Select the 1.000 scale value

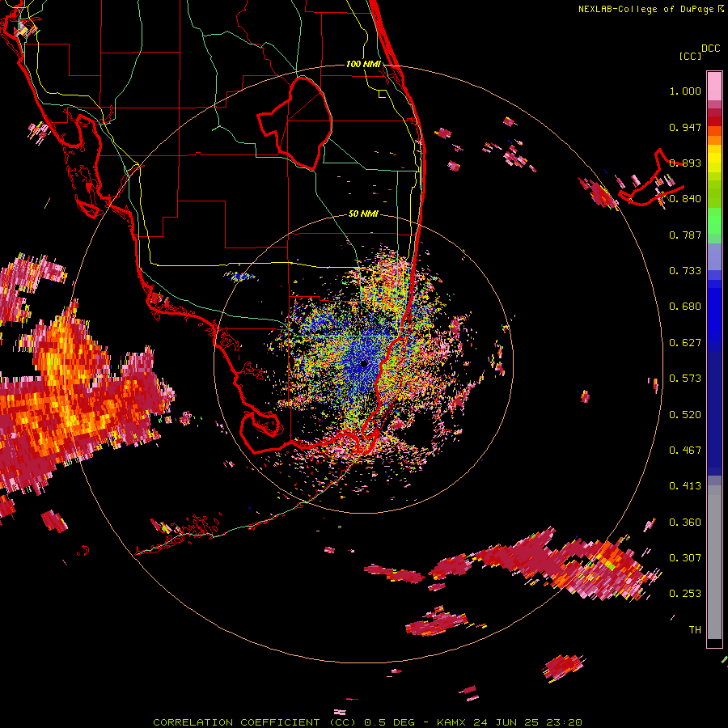685,91
